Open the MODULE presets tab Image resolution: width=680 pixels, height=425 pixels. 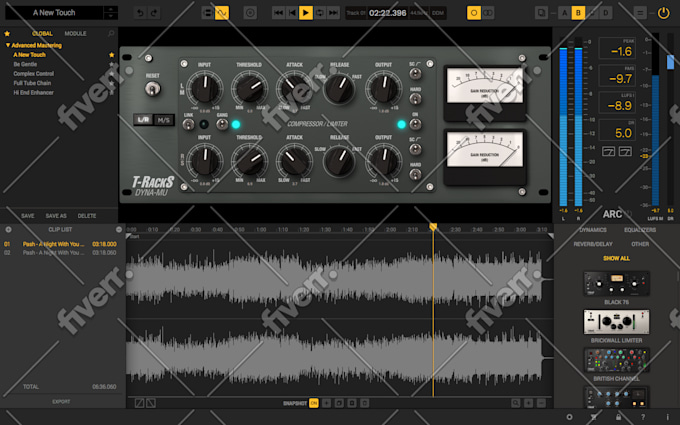75,33
